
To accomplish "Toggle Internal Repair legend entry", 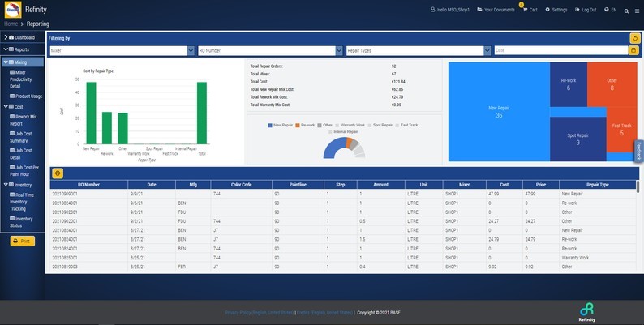I will click(x=343, y=132).
